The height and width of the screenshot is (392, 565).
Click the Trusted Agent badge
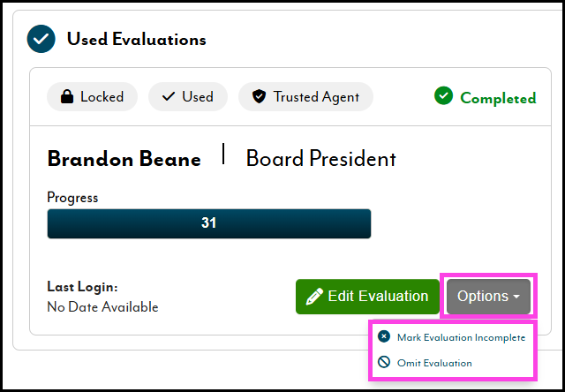[305, 96]
